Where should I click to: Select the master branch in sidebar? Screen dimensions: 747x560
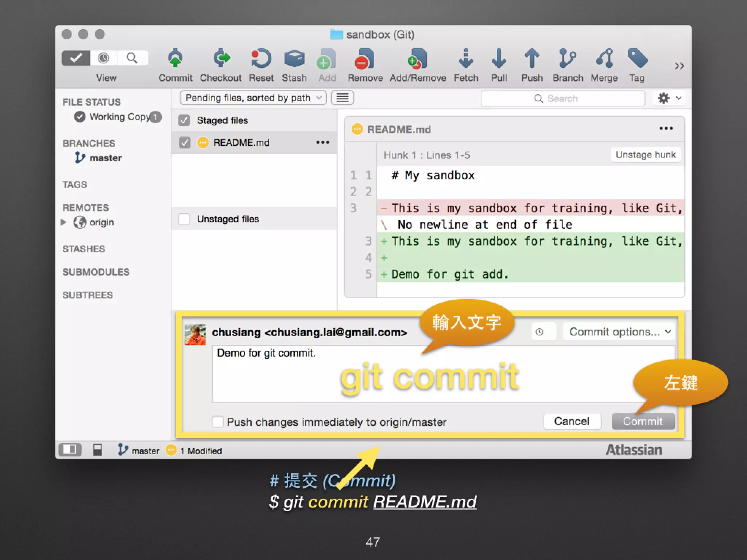105,158
